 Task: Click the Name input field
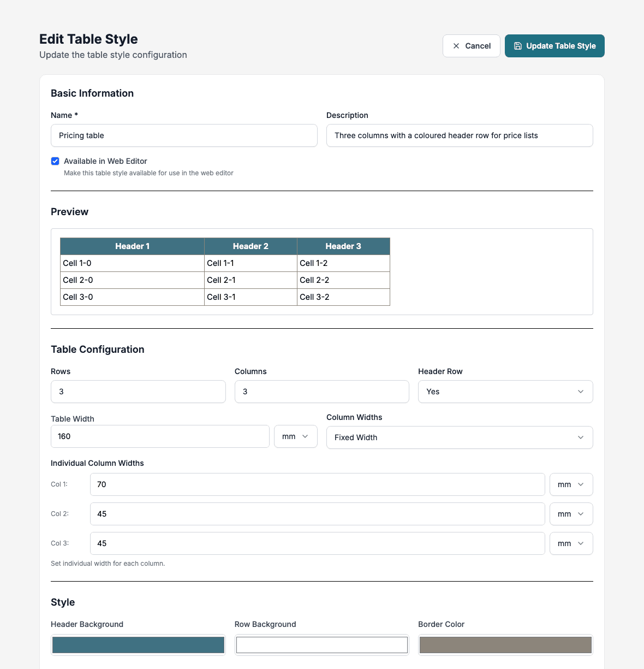coord(184,135)
